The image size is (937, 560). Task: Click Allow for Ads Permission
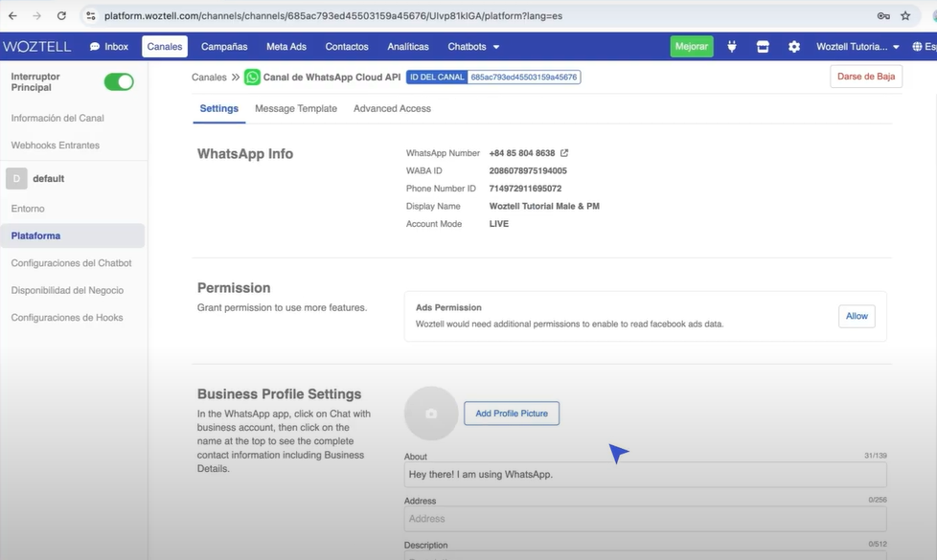[x=857, y=317]
